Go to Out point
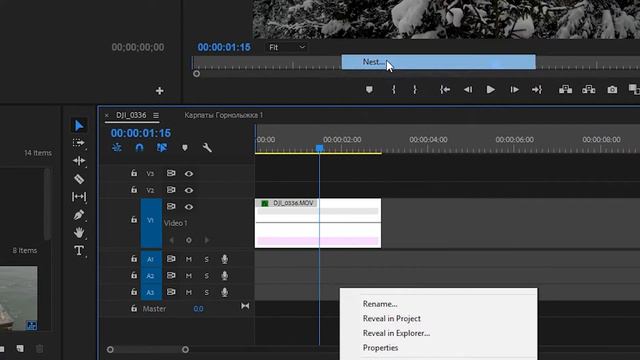 click(537, 89)
